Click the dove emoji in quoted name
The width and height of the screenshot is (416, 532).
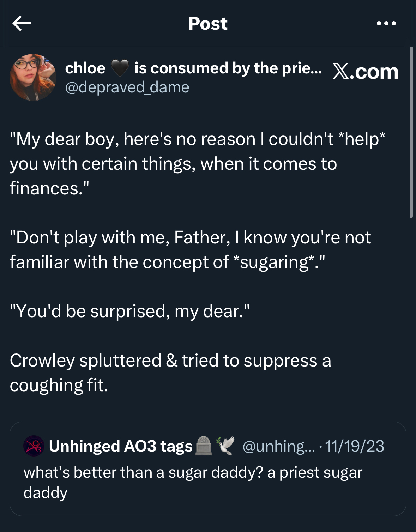(x=225, y=446)
